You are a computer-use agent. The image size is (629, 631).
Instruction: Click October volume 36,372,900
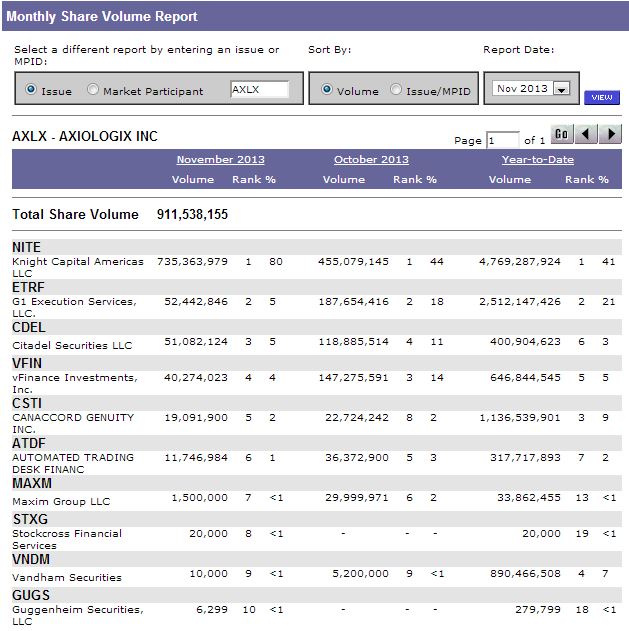point(357,458)
